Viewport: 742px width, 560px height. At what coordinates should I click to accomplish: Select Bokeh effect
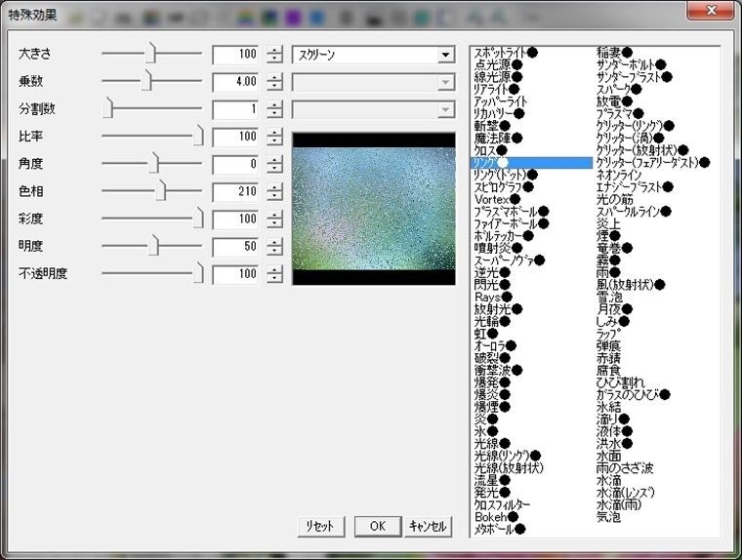pos(496,517)
